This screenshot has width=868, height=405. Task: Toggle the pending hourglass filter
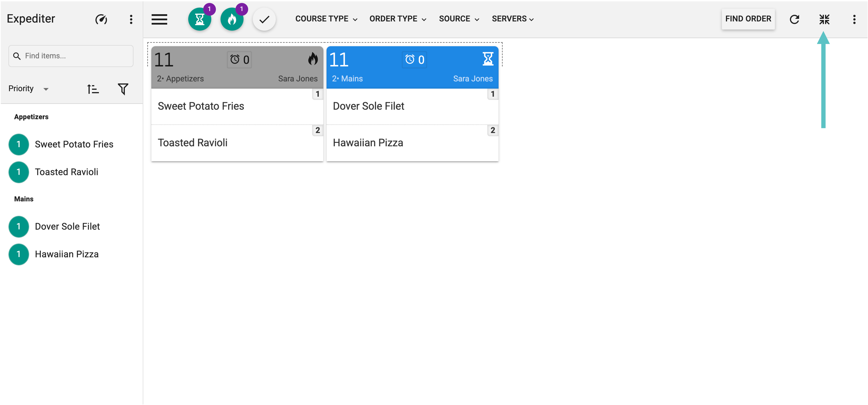pos(200,19)
